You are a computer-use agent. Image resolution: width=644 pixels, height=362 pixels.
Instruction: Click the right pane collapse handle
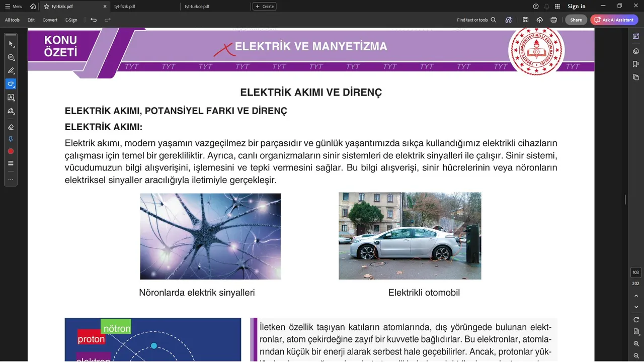tap(625, 200)
